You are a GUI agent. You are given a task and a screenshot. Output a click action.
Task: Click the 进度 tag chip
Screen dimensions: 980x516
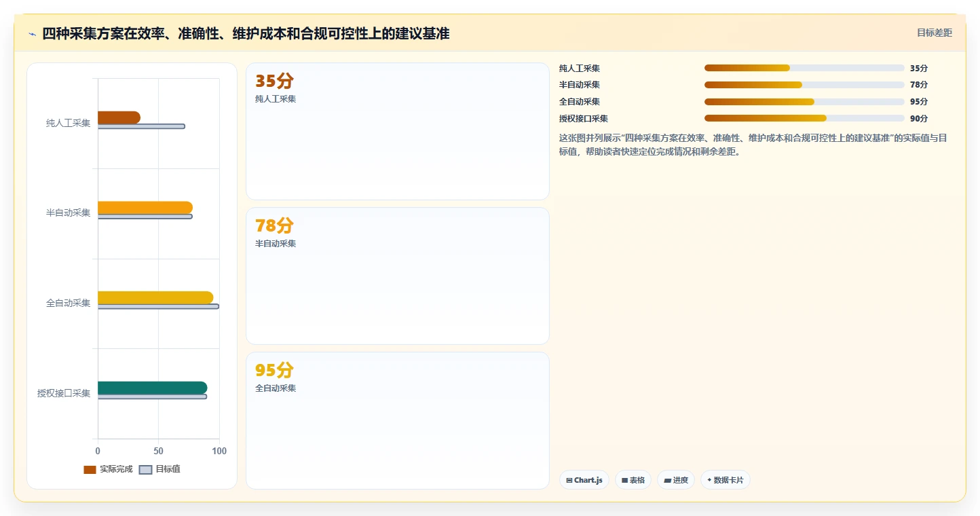(x=676, y=480)
